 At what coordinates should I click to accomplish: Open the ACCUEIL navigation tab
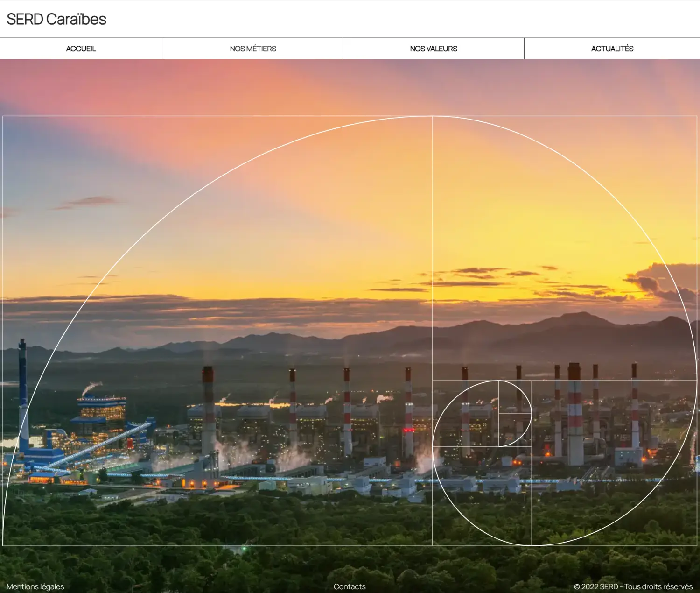[81, 48]
